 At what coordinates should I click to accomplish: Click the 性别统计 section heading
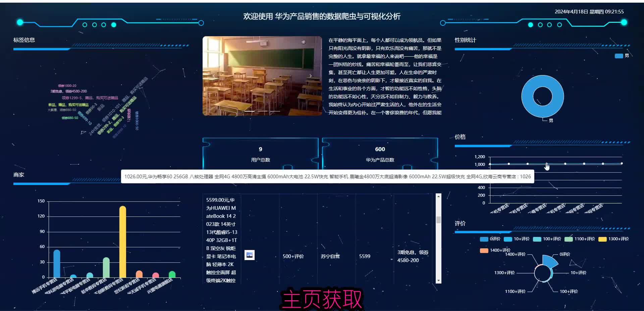pos(465,40)
